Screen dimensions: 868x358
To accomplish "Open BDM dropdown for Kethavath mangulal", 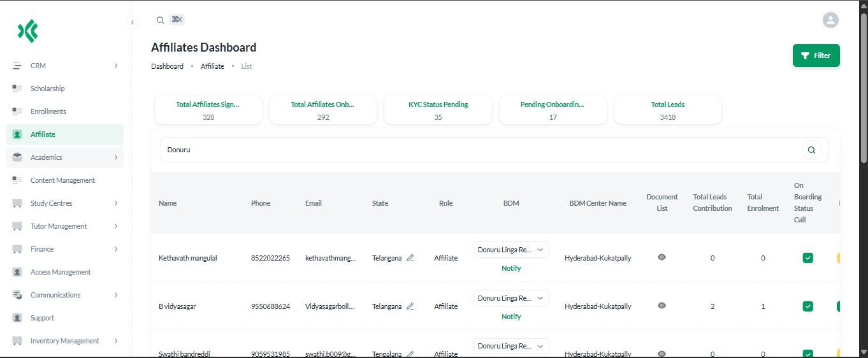I will [x=510, y=250].
